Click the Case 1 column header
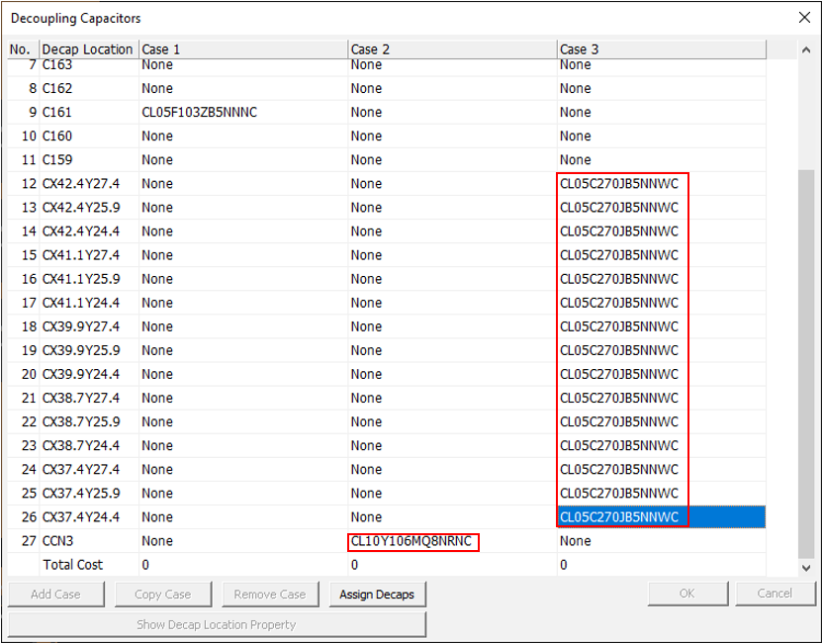The width and height of the screenshot is (823, 644). pos(242,49)
